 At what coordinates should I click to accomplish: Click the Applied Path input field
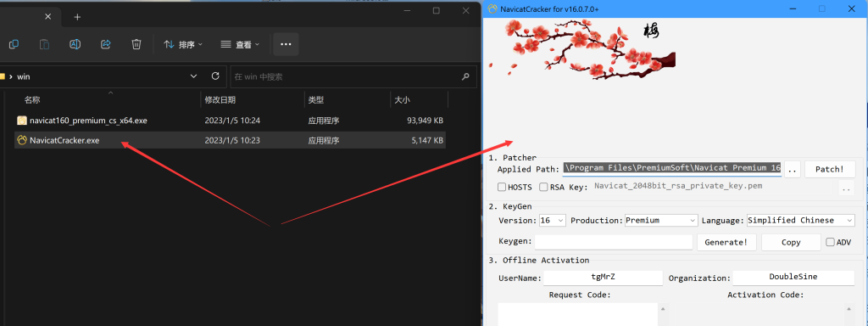coord(672,169)
